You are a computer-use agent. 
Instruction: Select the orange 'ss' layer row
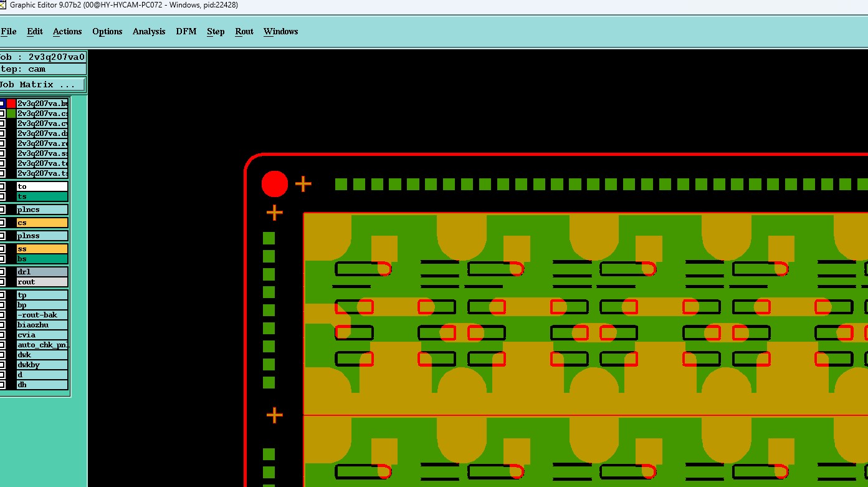(x=42, y=249)
